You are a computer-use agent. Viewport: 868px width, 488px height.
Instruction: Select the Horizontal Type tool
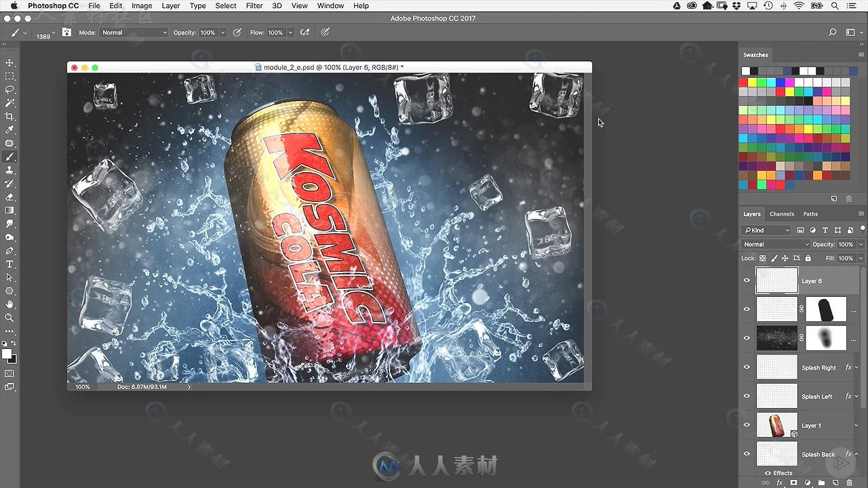(x=9, y=264)
